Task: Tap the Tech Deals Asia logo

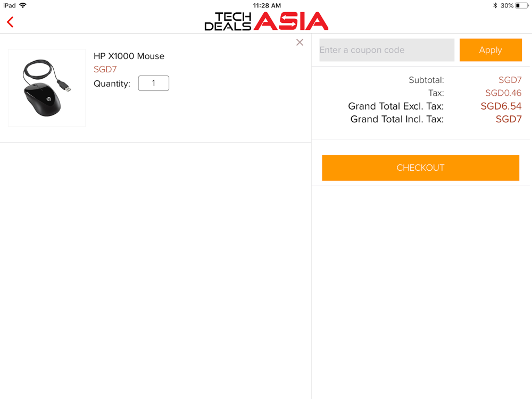Action: tap(267, 21)
